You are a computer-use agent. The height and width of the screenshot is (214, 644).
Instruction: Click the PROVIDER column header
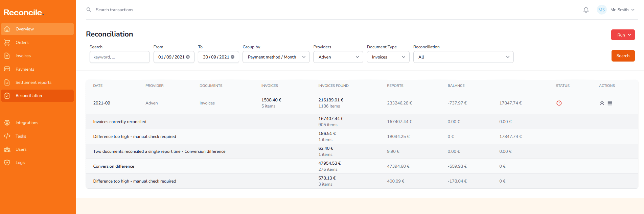pos(155,86)
